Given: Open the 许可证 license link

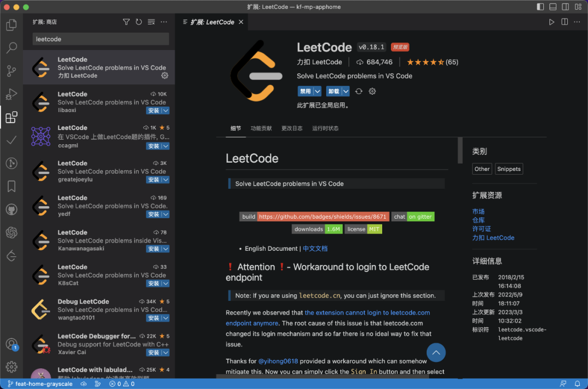Looking at the screenshot, I should [481, 229].
